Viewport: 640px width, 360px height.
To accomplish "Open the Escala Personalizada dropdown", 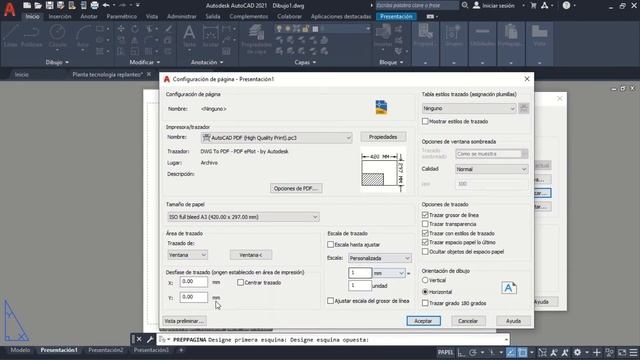I will [380, 258].
